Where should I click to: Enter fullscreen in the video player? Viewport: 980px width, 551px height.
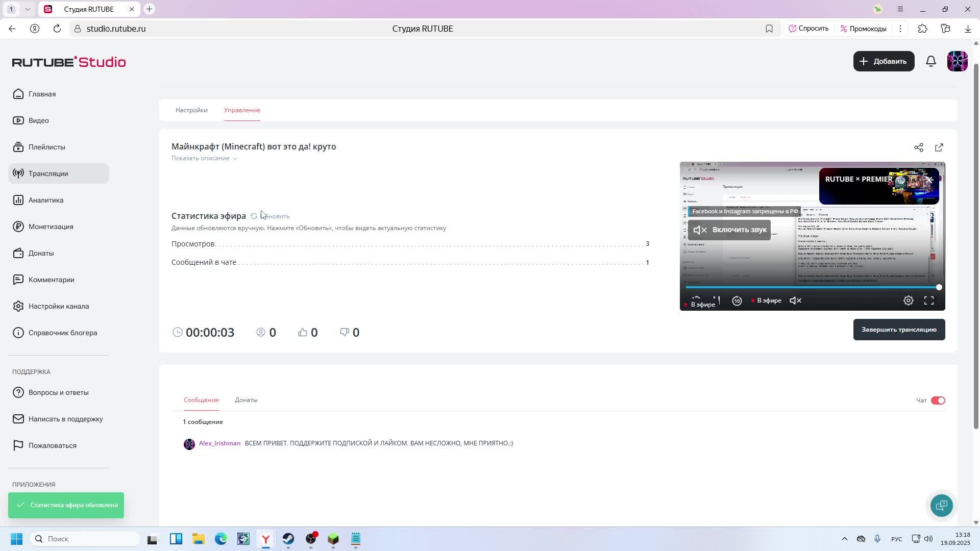click(x=929, y=300)
